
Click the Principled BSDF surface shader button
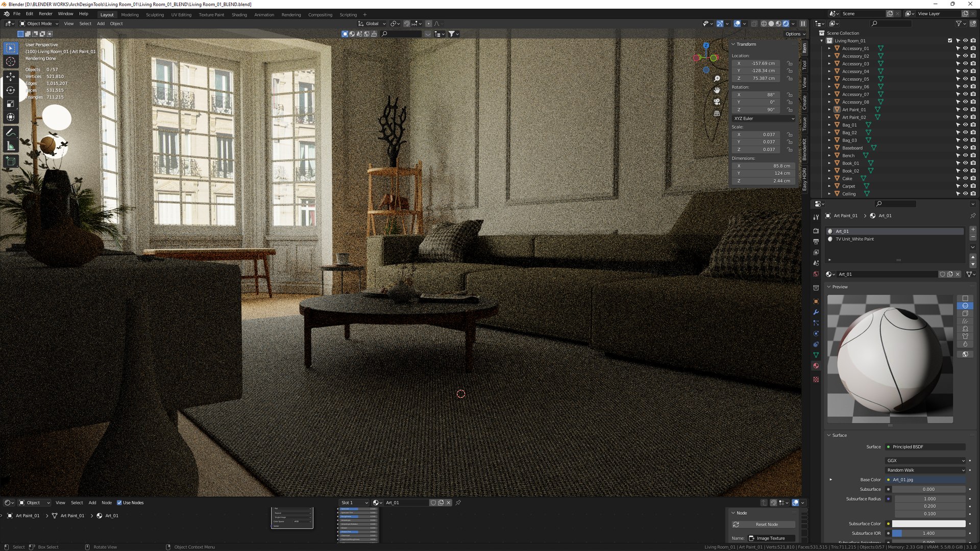[x=925, y=447]
